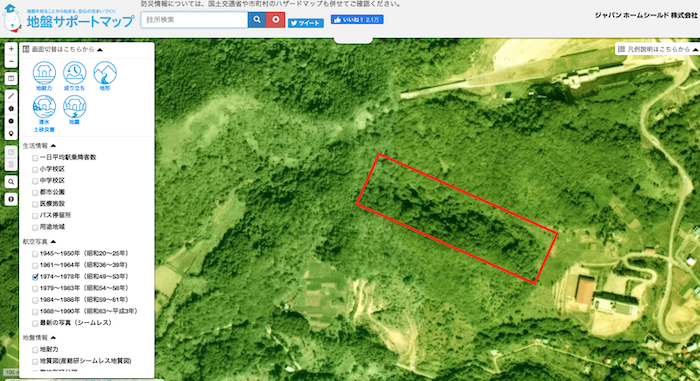Screen dimensions: 700x381
Task: Click the Facebook いいね button
Action: pyautogui.click(x=357, y=20)
